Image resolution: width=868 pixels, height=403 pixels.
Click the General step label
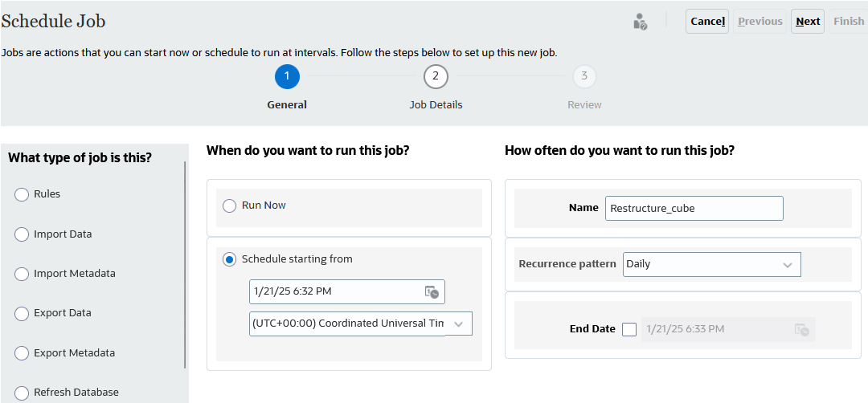[x=287, y=105]
